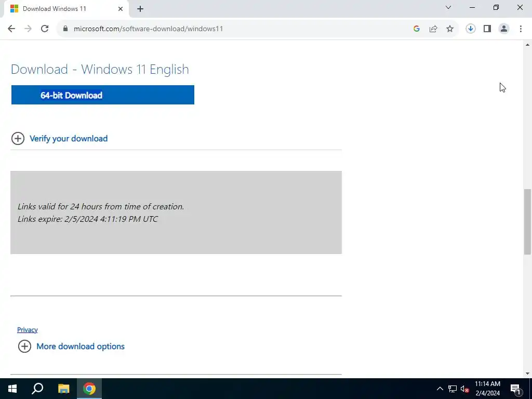
Task: Go back to the previous page
Action: (11, 29)
